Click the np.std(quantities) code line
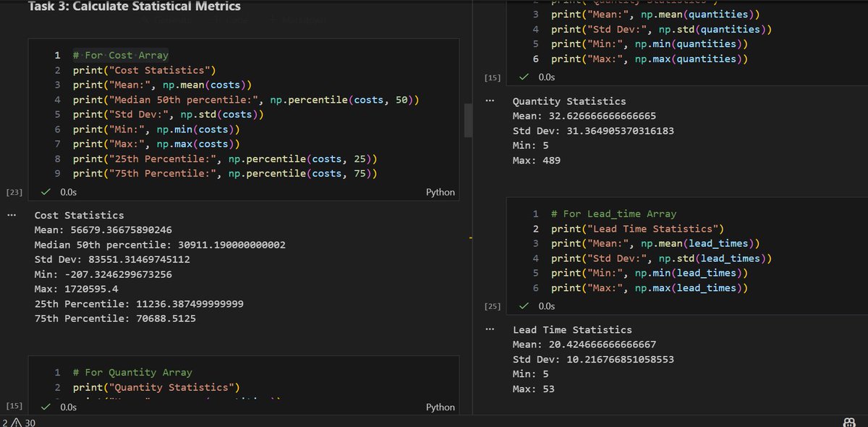This screenshot has height=427, width=868. (x=661, y=30)
